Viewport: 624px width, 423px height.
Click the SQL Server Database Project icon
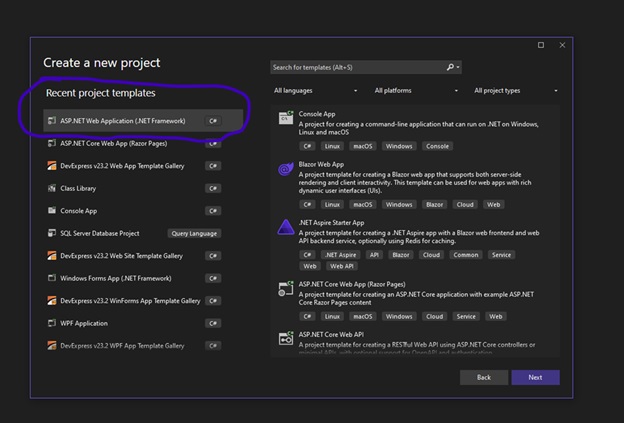tap(52, 233)
